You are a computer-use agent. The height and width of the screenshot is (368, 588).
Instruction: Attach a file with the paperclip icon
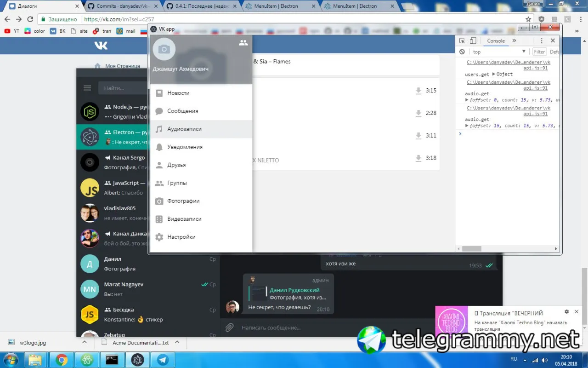pos(229,328)
